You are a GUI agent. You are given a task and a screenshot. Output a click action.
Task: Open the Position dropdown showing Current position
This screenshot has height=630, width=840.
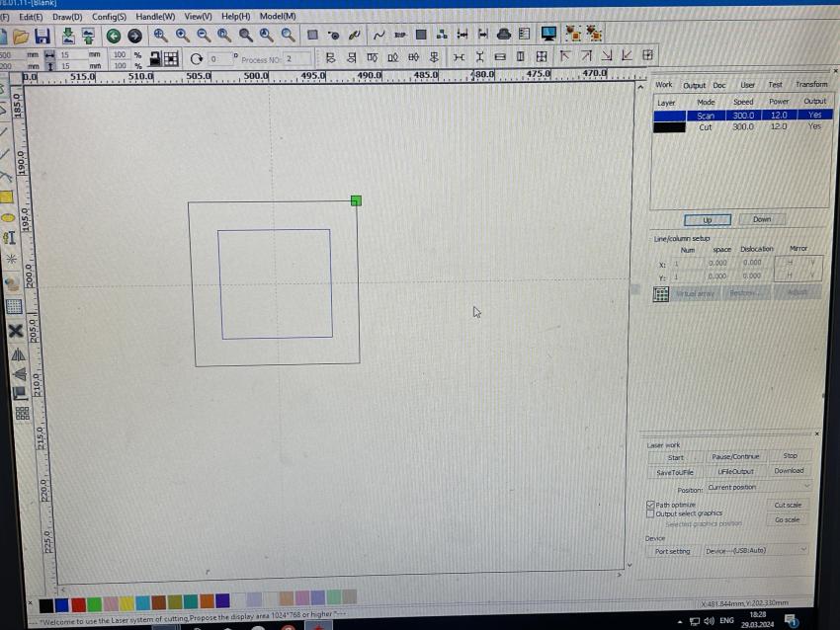click(758, 488)
